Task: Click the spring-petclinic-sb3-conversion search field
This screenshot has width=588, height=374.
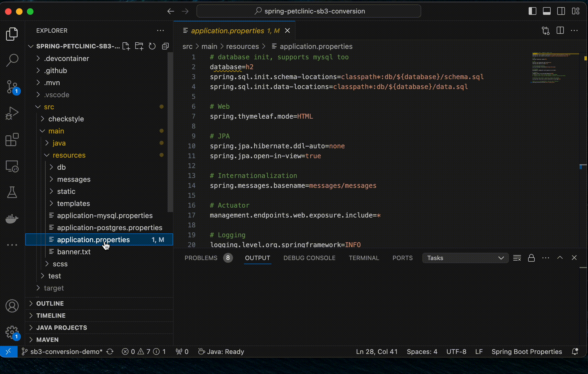Action: [309, 11]
